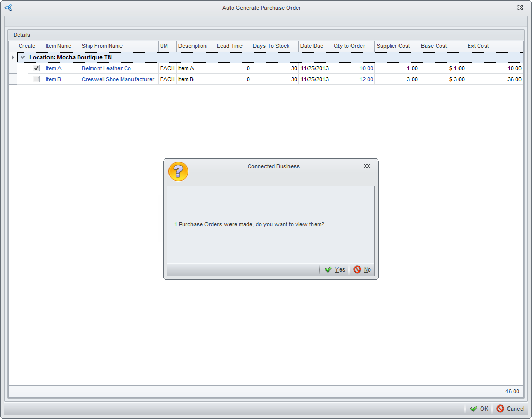The image size is (532, 419).
Task: Click the Item A description cell
Action: (196, 68)
